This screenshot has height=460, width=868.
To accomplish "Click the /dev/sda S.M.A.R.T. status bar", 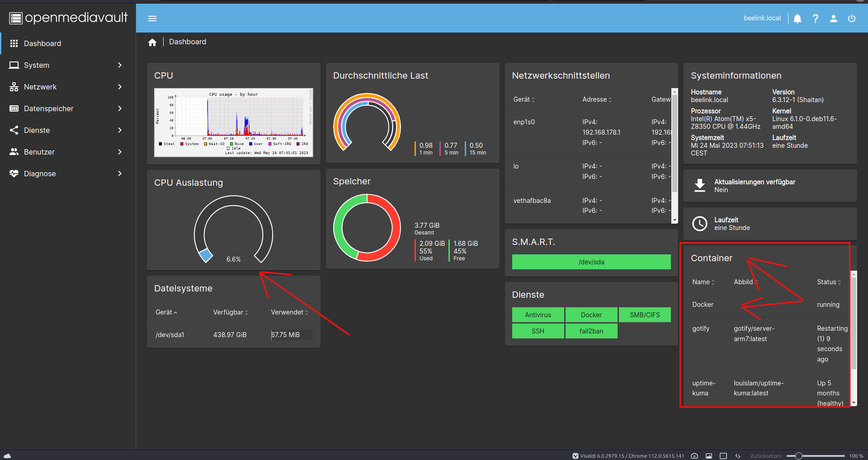I will (591, 262).
